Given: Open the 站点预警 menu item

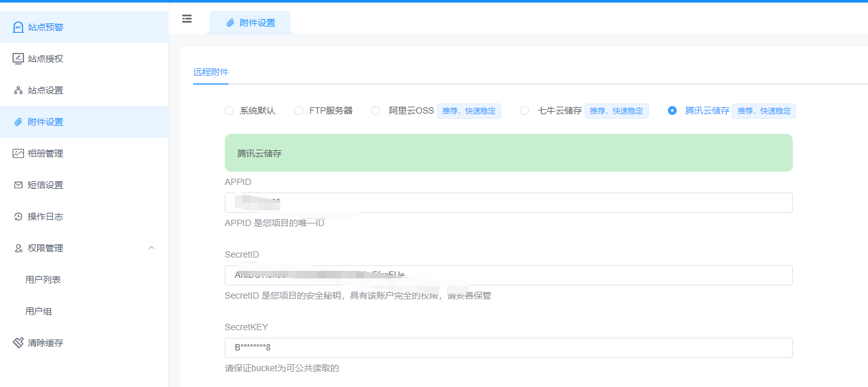Looking at the screenshot, I should tap(84, 27).
